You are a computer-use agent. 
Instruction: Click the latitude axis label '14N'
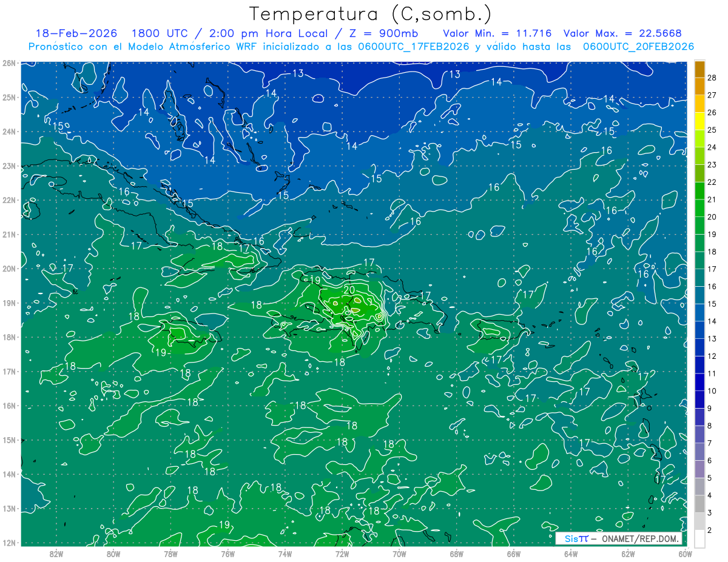click(x=8, y=474)
